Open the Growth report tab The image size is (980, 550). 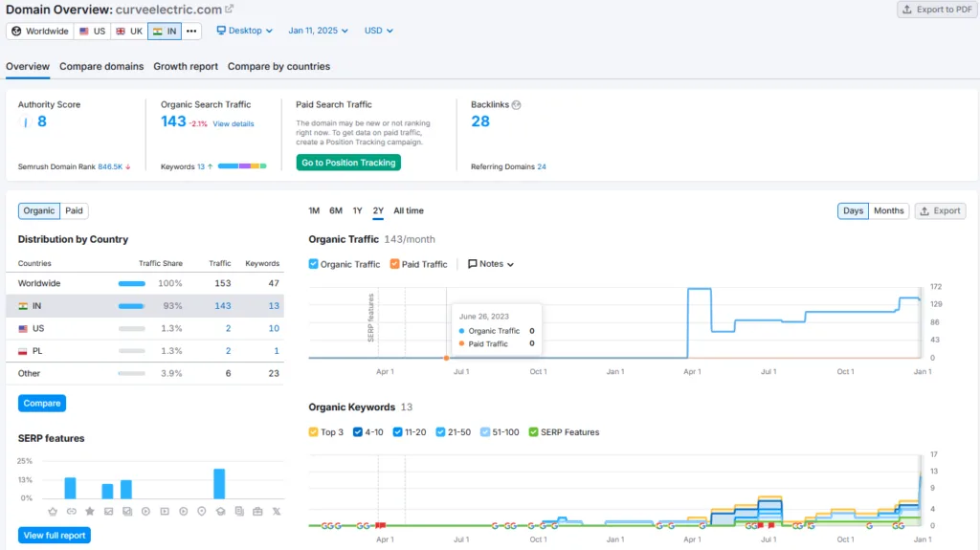click(186, 66)
